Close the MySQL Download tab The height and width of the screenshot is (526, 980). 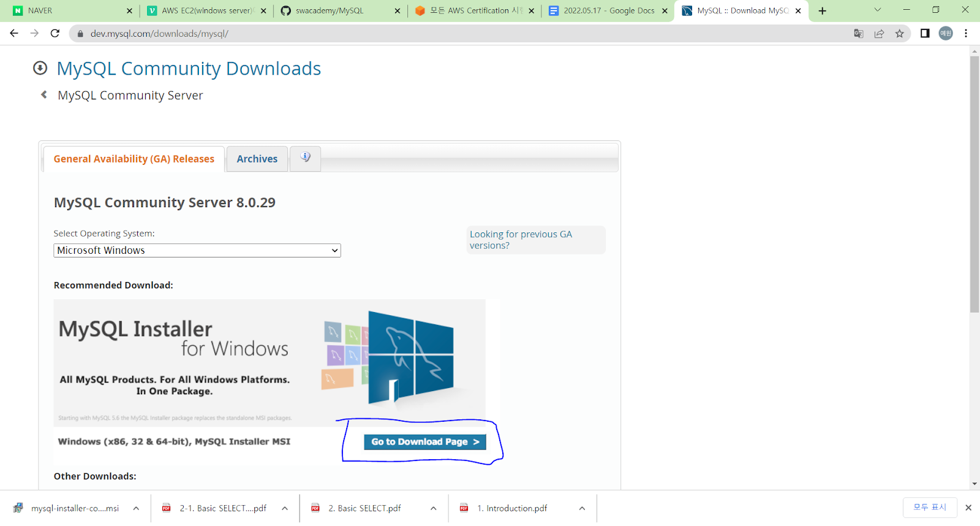click(798, 10)
